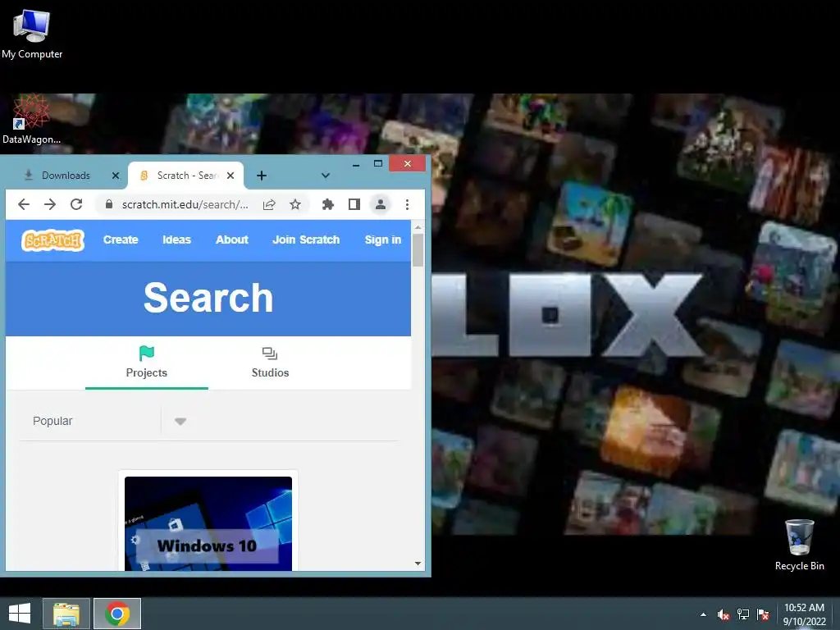Open tab search chevron in title bar
Image resolution: width=840 pixels, height=630 pixels.
[x=325, y=176]
